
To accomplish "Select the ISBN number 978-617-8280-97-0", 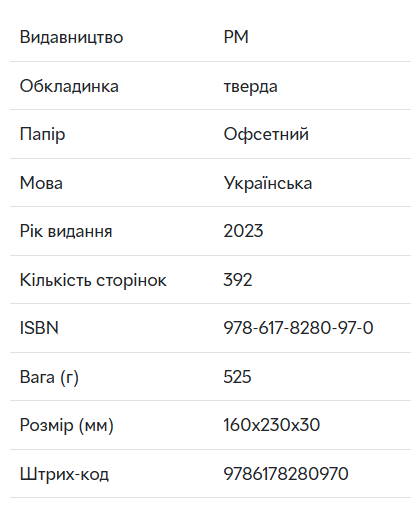I will coord(298,328).
